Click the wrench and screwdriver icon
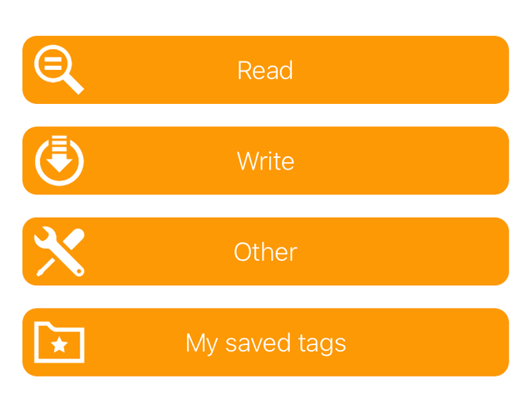 [59, 252]
